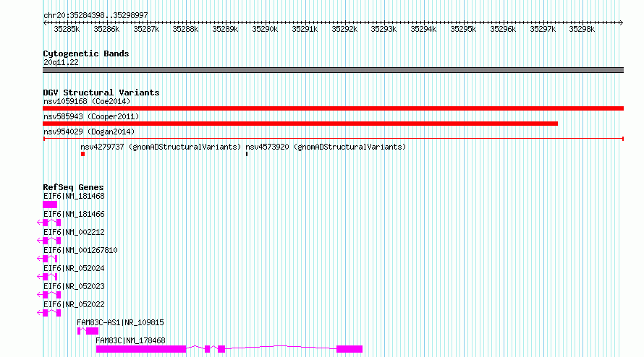The height and width of the screenshot is (357, 644).
Task: Click the EIF6|NR_052024 label
Action: (74, 268)
